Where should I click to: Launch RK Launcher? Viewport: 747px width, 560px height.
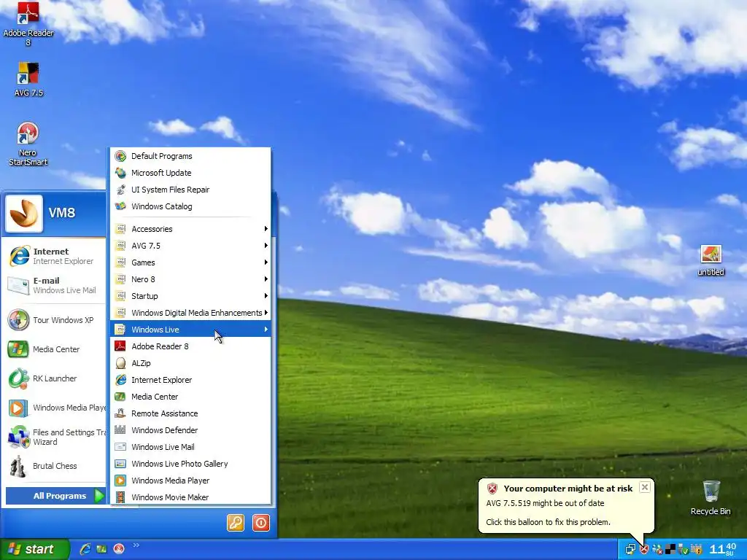click(53, 378)
